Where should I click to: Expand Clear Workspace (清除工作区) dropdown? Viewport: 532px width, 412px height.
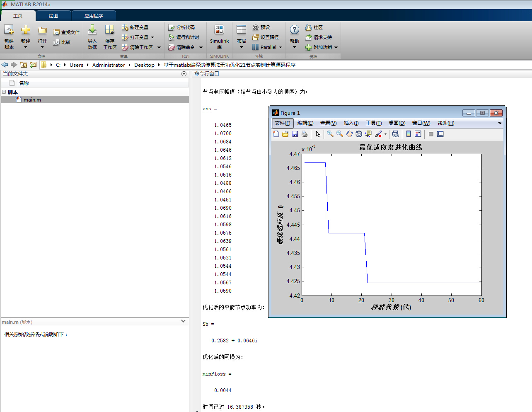coord(159,47)
